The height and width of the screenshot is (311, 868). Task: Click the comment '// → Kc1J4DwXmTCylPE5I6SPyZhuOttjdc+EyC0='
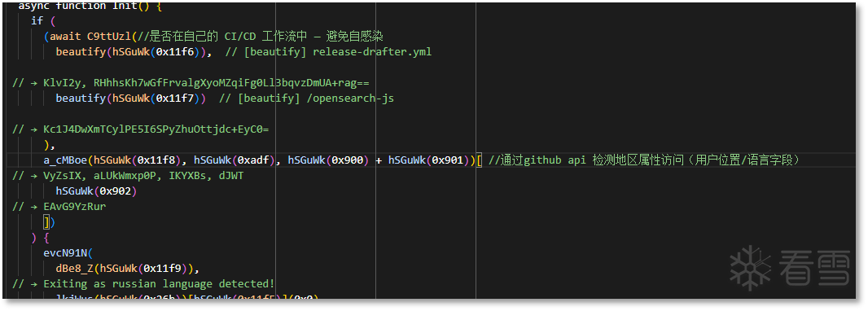(x=141, y=129)
